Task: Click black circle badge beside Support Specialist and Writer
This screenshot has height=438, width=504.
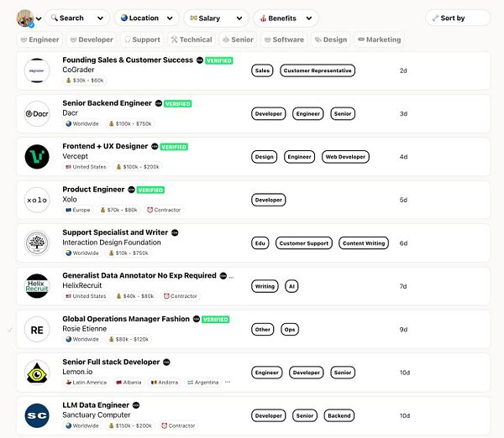Action: (x=175, y=232)
